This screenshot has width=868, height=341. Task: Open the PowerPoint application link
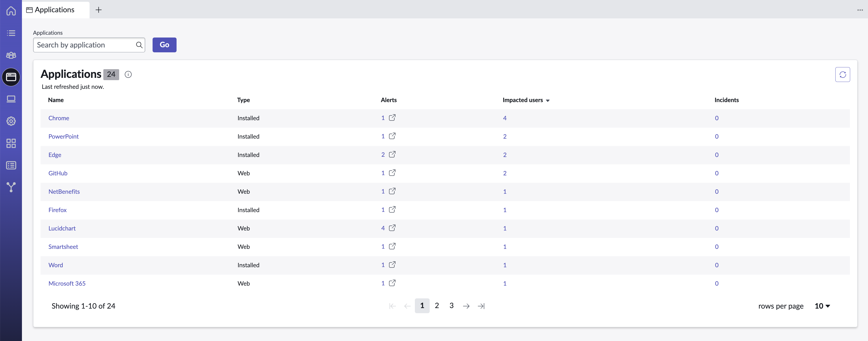(x=63, y=137)
